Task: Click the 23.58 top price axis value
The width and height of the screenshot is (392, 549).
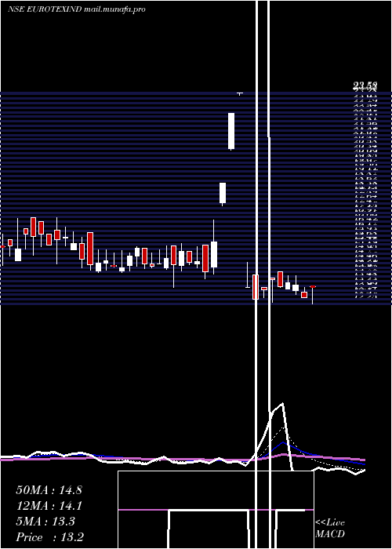Action: coord(365,85)
